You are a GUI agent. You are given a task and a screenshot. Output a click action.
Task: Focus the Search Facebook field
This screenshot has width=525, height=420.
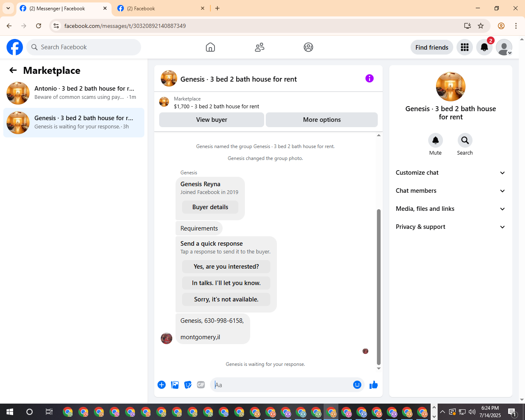click(x=84, y=47)
